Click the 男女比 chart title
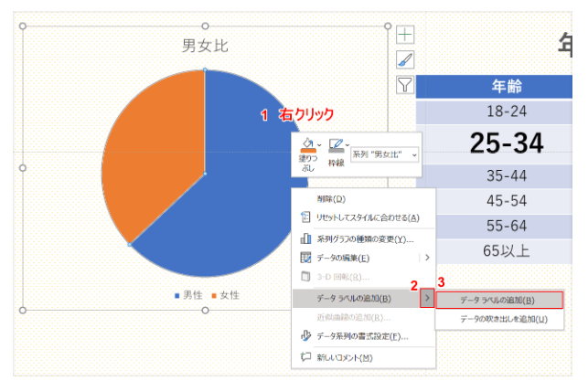The height and width of the screenshot is (381, 588). [205, 45]
